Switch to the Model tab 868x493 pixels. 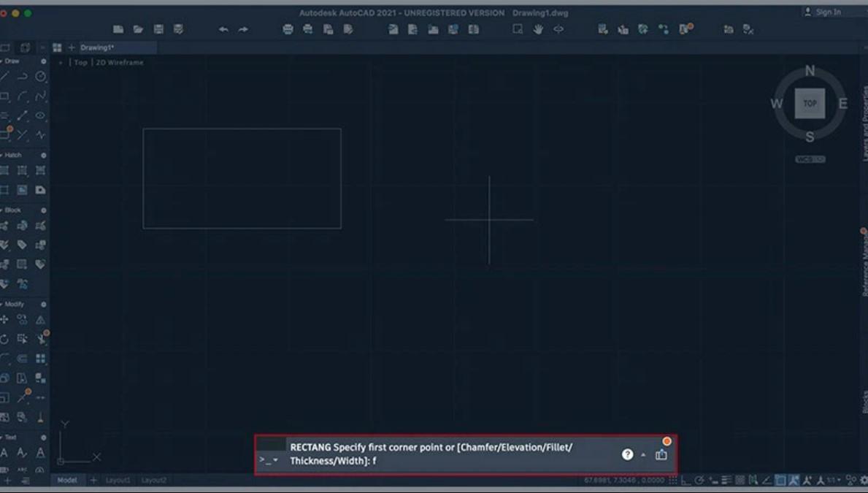click(x=67, y=481)
